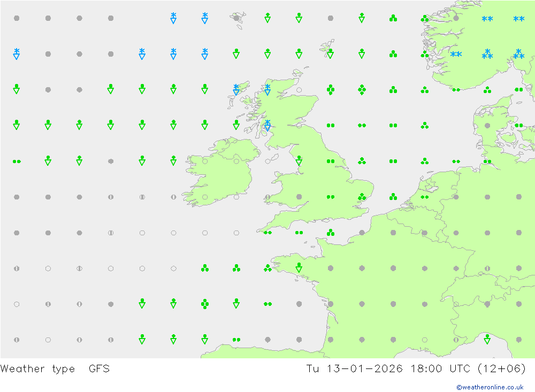Click the three-dot rain symbol in the English Channel
This screenshot has width=535, height=392.
point(330,233)
